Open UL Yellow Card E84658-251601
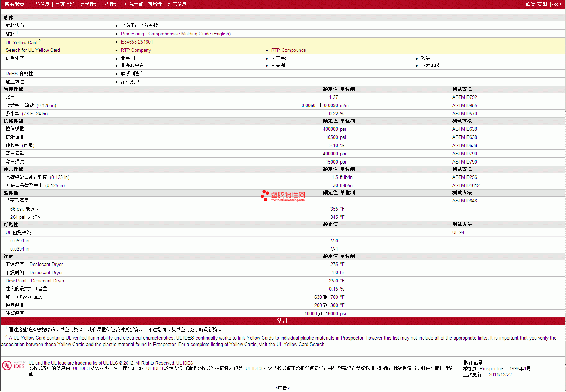This screenshot has width=566, height=392. point(137,42)
